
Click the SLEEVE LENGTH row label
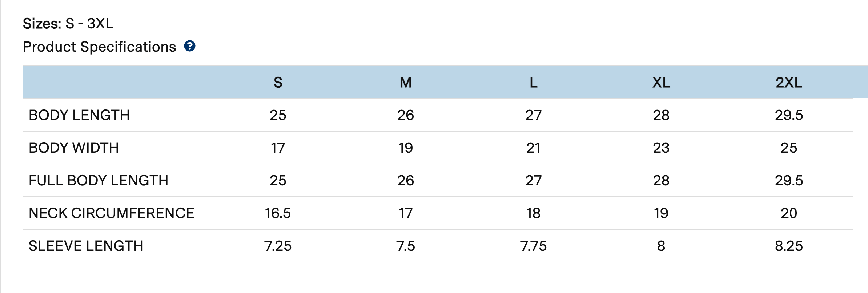click(86, 246)
